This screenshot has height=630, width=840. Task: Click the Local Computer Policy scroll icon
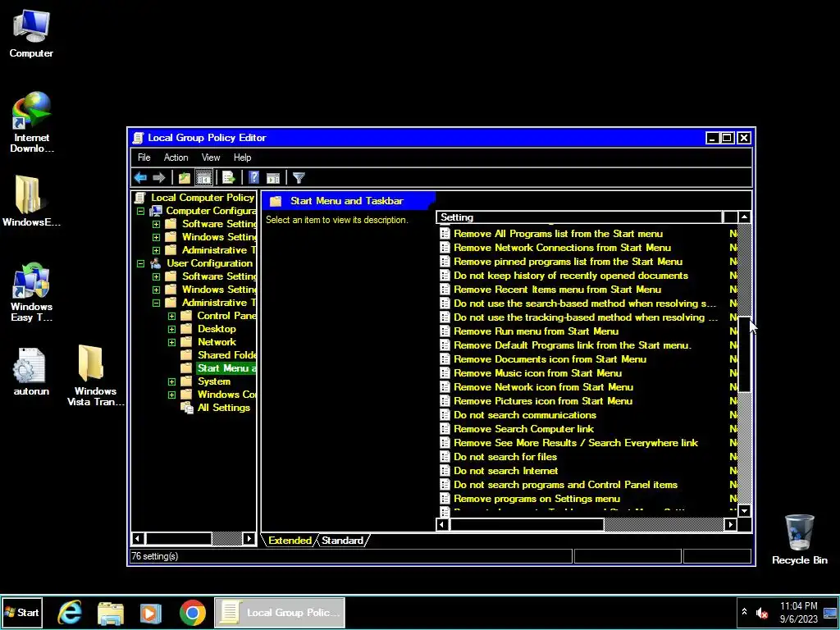pyautogui.click(x=139, y=198)
